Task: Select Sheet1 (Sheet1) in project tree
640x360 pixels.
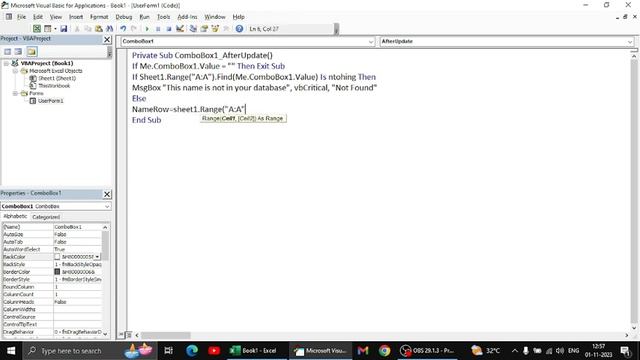Action: coord(57,78)
